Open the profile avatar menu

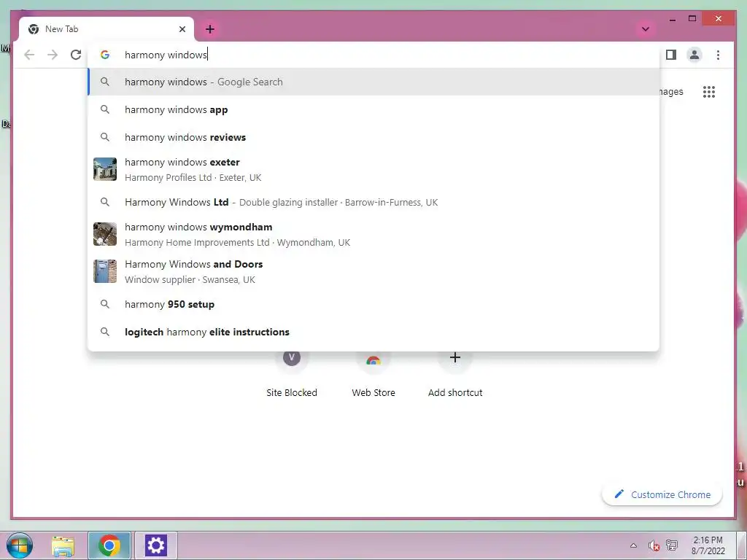694,55
